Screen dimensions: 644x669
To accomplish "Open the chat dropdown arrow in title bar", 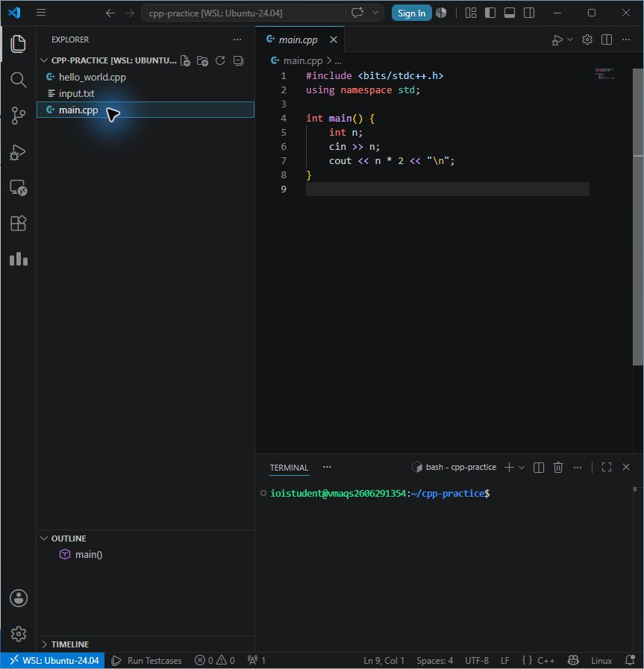I will (375, 13).
